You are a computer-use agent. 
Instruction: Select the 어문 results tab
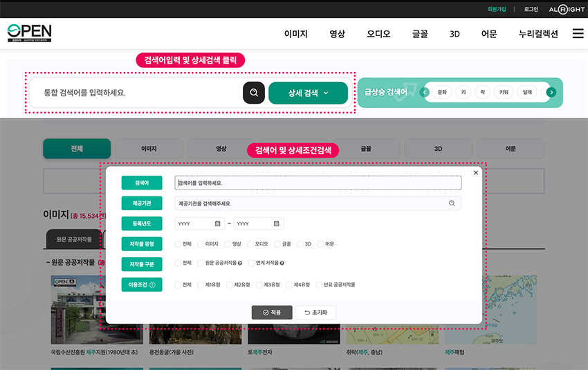click(511, 149)
